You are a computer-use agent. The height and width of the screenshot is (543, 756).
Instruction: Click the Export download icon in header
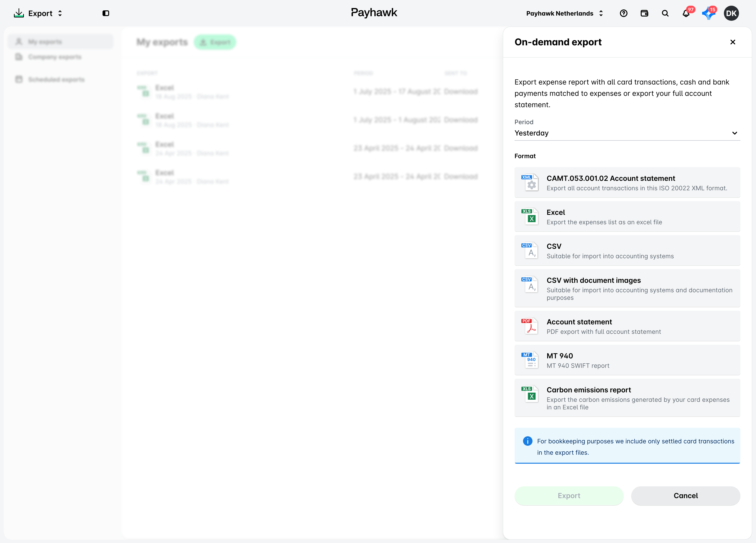(x=19, y=13)
